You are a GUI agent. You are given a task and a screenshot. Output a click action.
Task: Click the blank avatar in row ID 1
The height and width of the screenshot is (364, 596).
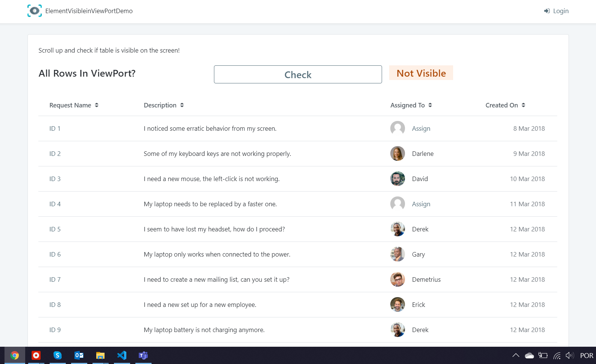tap(397, 128)
